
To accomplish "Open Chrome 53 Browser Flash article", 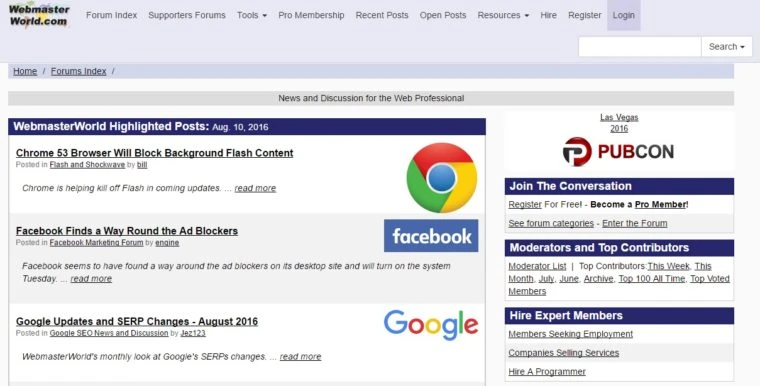I will [155, 153].
